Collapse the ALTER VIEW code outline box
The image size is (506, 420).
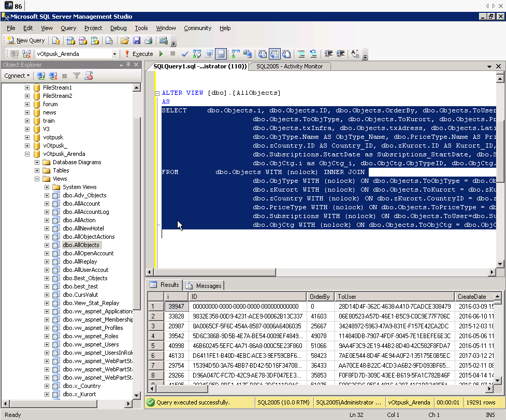[157, 93]
